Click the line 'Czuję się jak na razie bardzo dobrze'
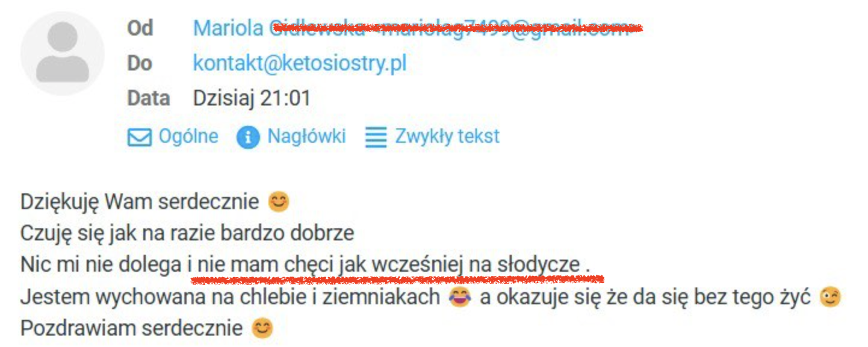The width and height of the screenshot is (868, 347). click(x=187, y=234)
